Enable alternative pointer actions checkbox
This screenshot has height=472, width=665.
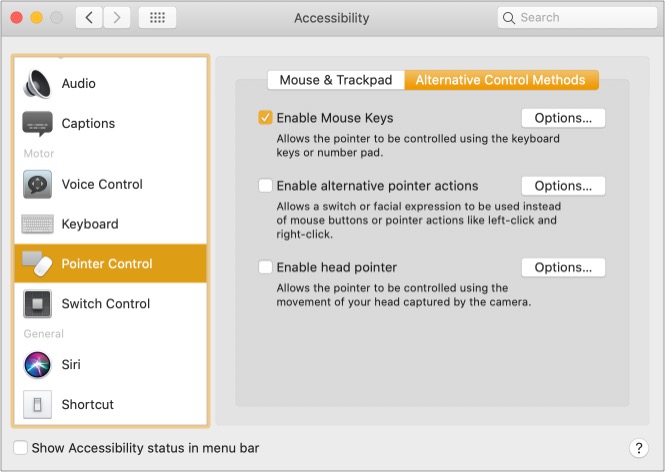(265, 185)
